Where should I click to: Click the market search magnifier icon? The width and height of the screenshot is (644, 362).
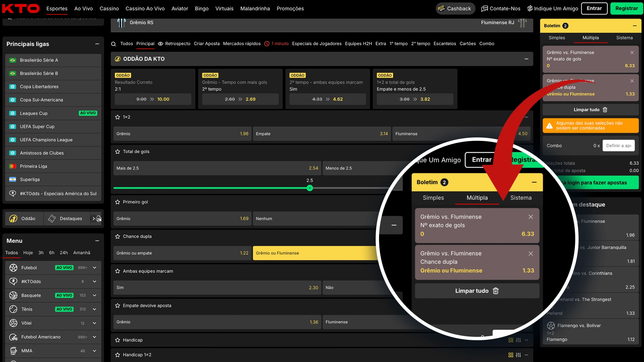coord(113,44)
